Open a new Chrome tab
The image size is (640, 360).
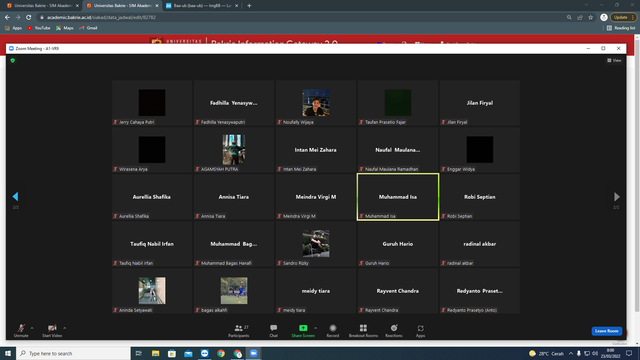pyautogui.click(x=249, y=6)
